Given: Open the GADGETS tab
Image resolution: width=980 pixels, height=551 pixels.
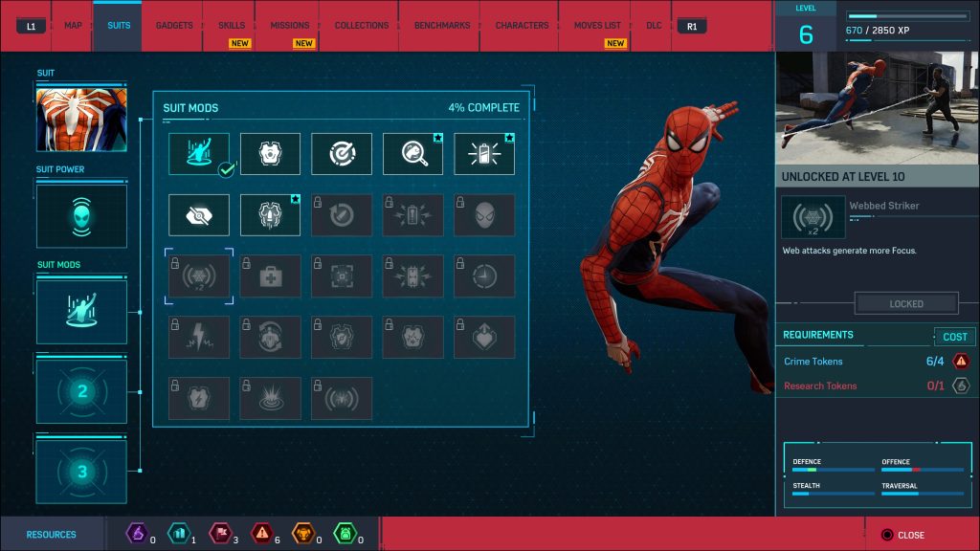Looking at the screenshot, I should point(172,26).
